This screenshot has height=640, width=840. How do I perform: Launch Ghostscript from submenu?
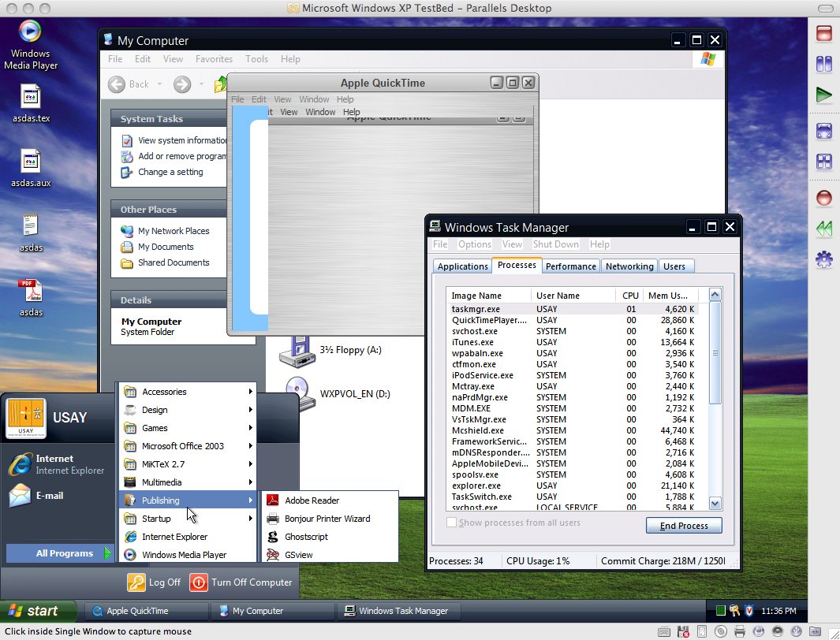[330, 537]
